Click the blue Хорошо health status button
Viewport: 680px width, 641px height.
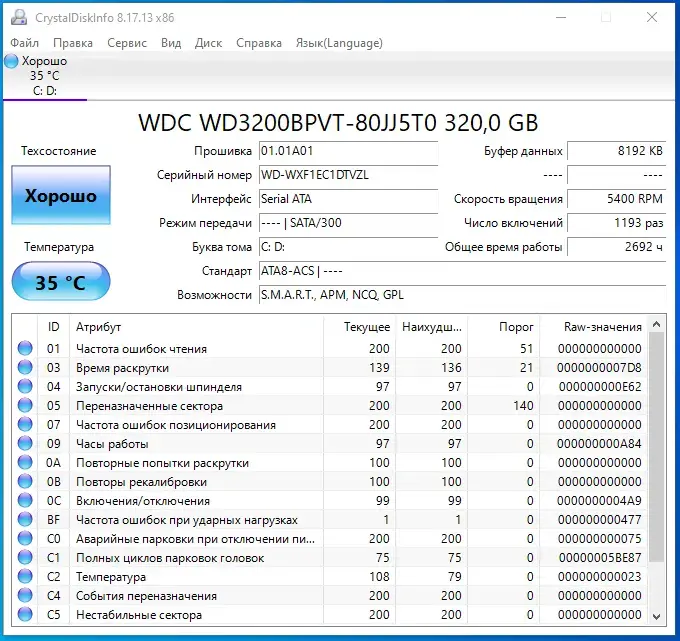(61, 195)
